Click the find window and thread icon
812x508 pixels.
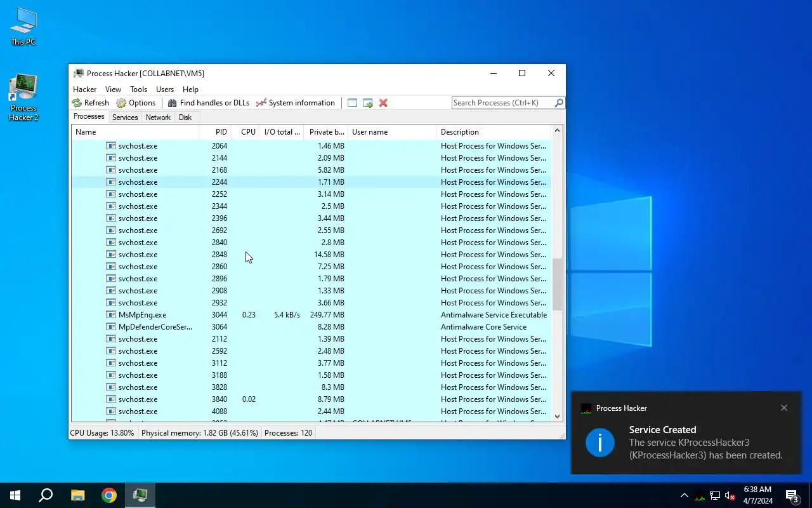point(368,103)
